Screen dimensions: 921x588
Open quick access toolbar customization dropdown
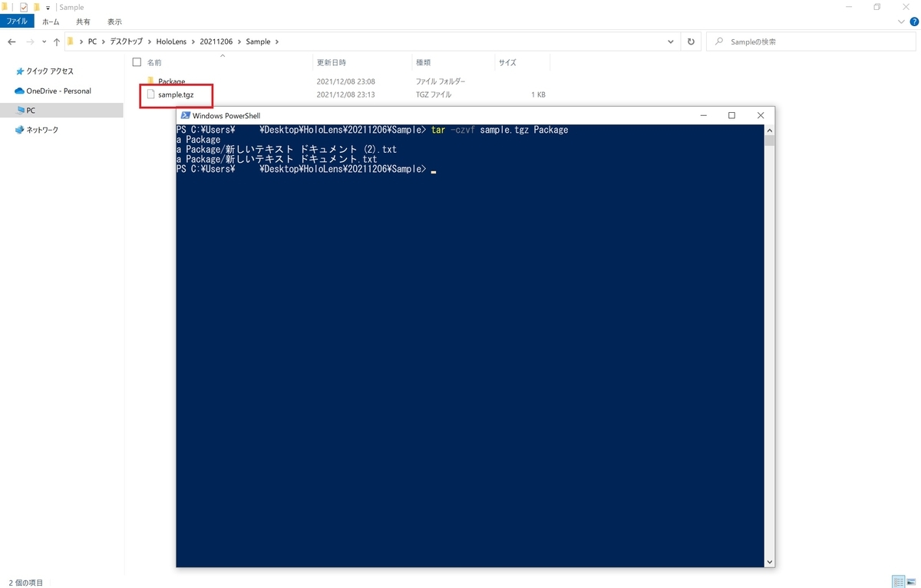48,7
